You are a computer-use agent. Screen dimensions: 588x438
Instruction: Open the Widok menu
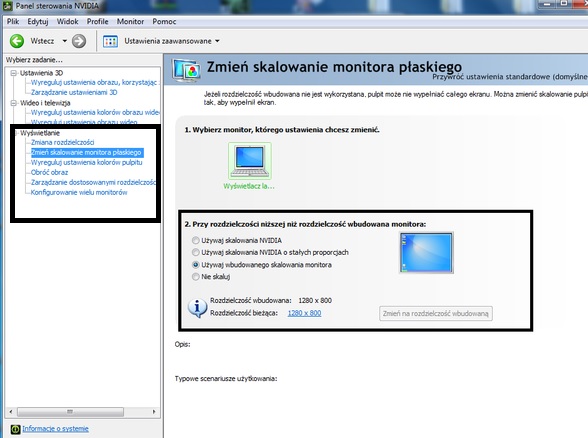[x=68, y=21]
